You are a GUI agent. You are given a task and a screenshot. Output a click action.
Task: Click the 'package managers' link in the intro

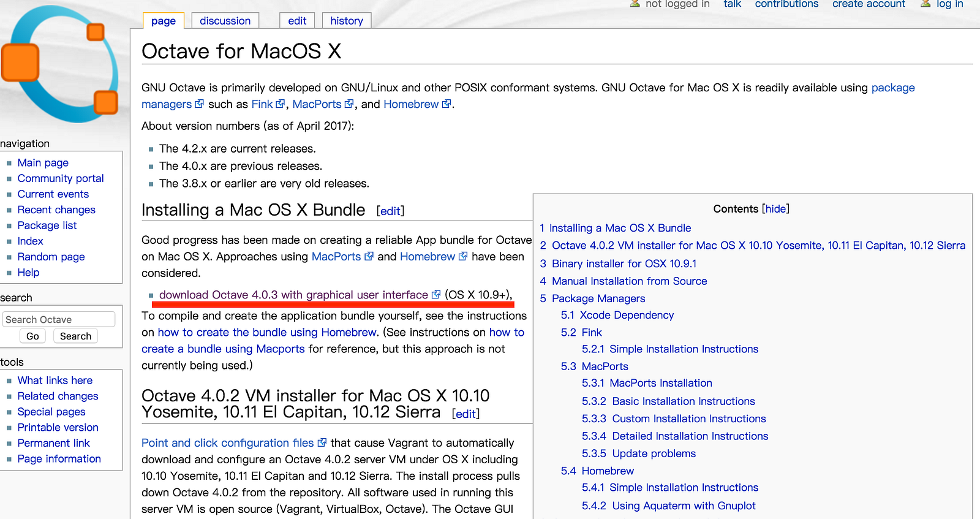[893, 88]
